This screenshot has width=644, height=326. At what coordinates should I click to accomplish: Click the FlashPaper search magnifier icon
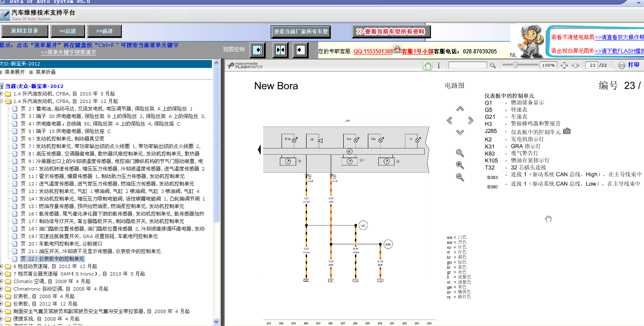pyautogui.click(x=493, y=65)
